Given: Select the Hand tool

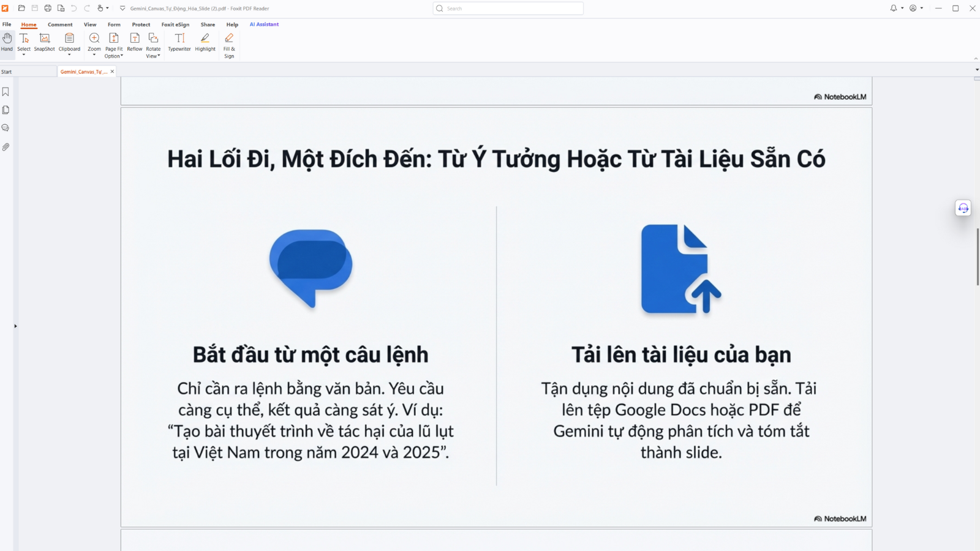Looking at the screenshot, I should 7,42.
